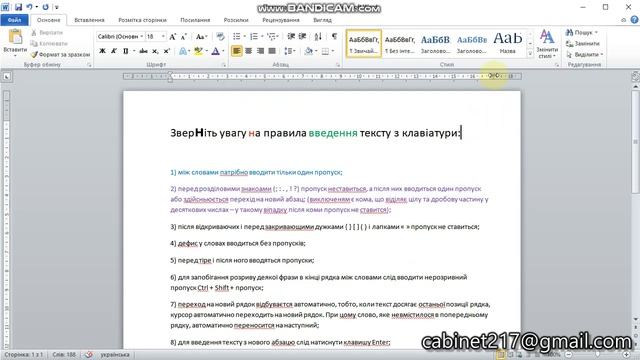Click the Clear Formatting eraser icon
640x360 pixels.
[x=220, y=37]
